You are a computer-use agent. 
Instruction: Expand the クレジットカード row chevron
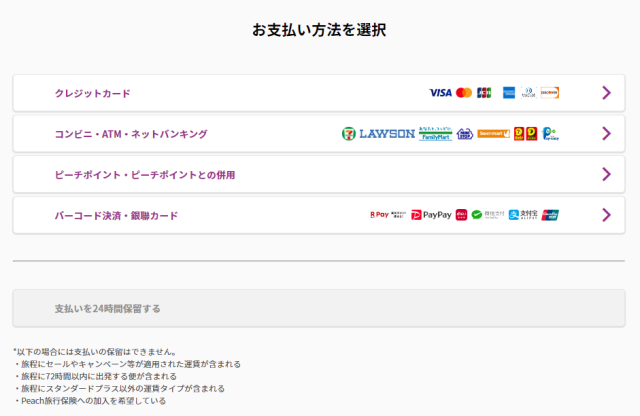coord(606,93)
